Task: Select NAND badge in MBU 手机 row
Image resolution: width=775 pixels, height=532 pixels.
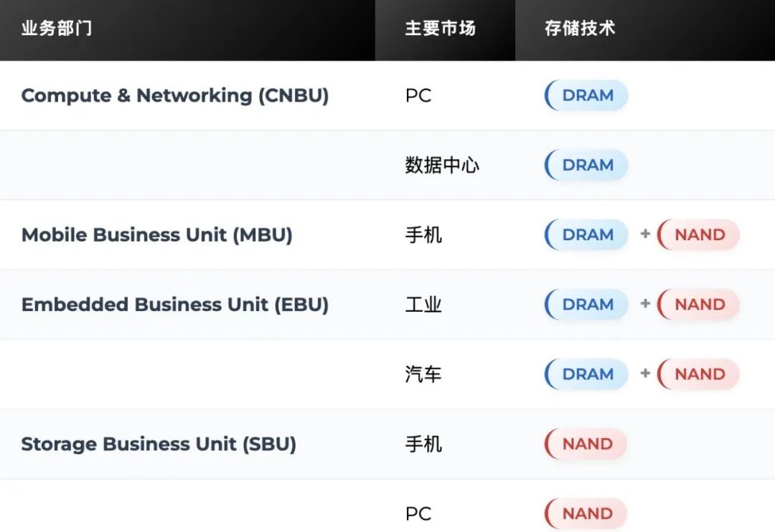Action: (x=698, y=234)
